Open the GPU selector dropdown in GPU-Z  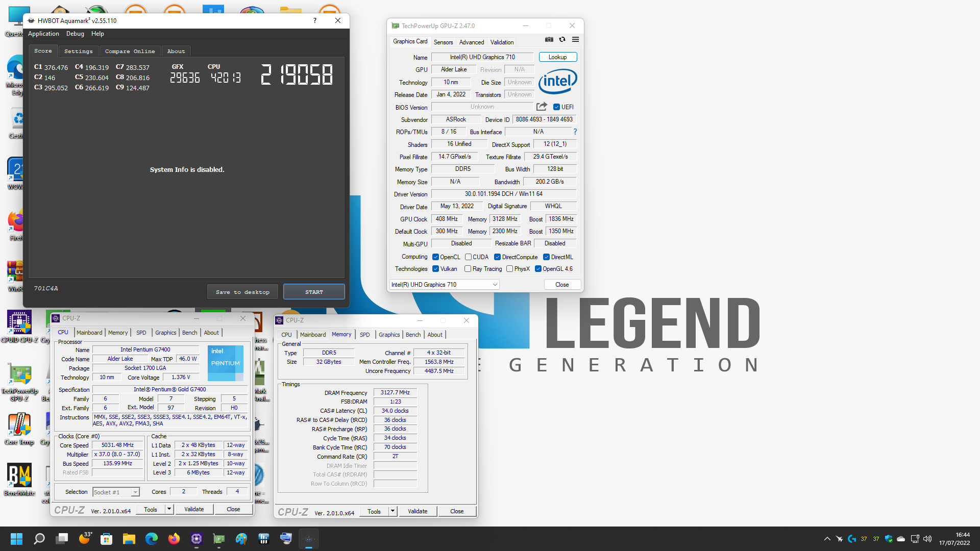point(445,285)
